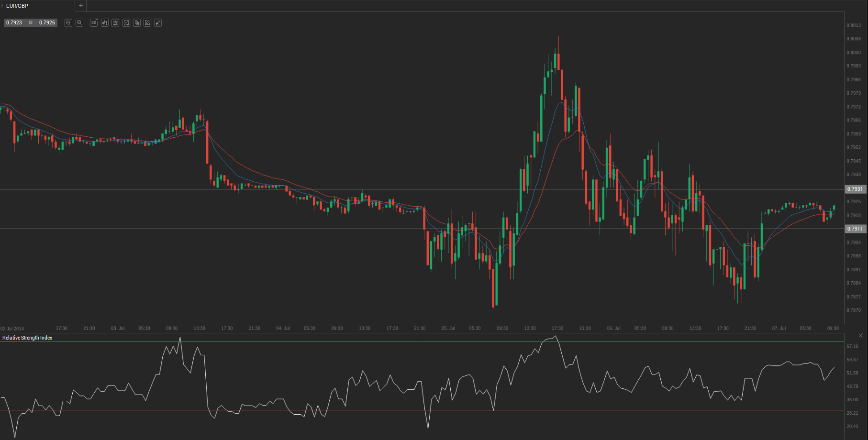Click the 0.7926 buy price button

47,22
